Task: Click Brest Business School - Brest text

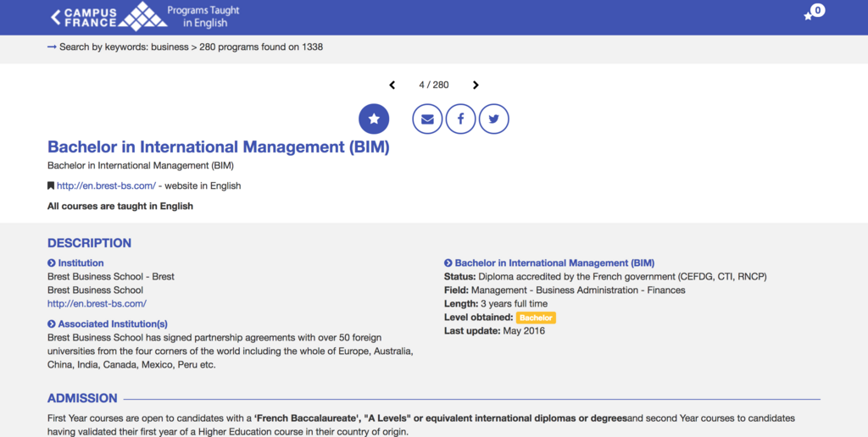Action: click(x=111, y=277)
